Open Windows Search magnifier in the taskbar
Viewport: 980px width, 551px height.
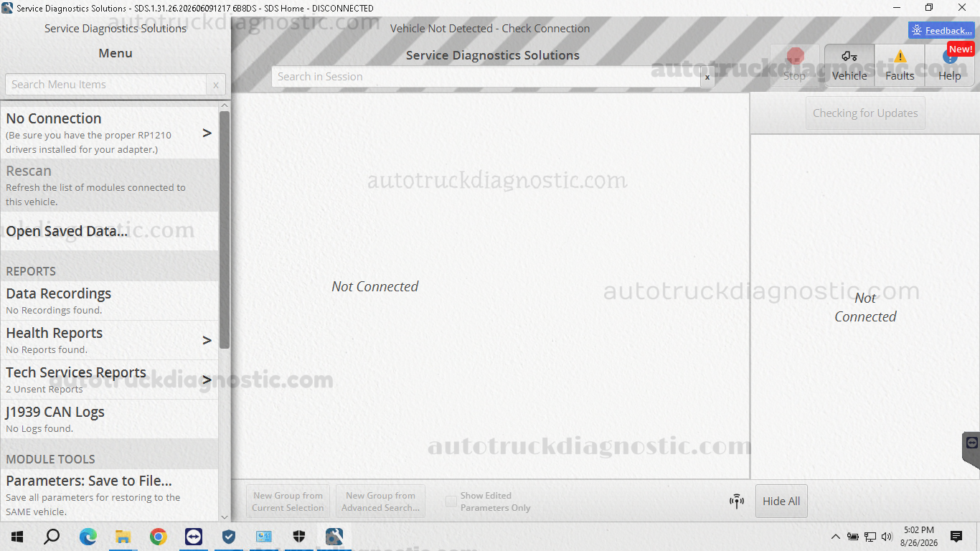(x=52, y=537)
